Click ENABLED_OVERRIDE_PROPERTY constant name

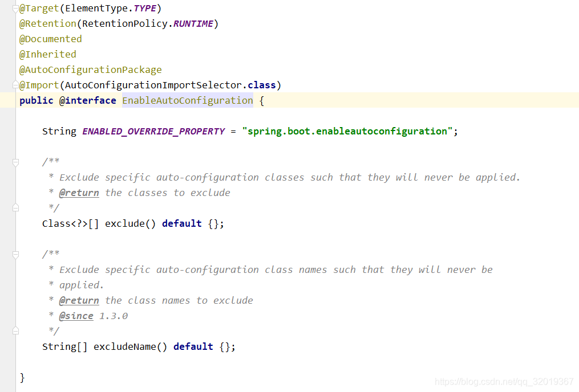(153, 131)
